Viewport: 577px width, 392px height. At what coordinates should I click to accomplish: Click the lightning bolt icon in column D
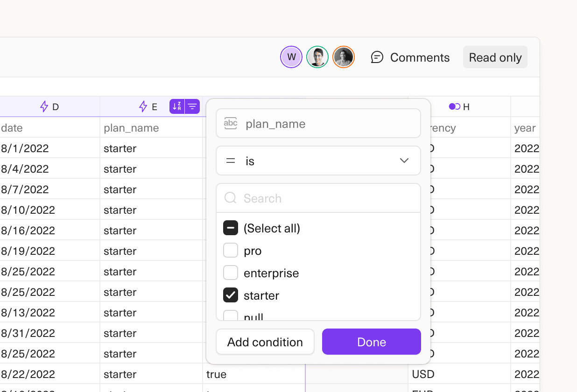tap(44, 107)
